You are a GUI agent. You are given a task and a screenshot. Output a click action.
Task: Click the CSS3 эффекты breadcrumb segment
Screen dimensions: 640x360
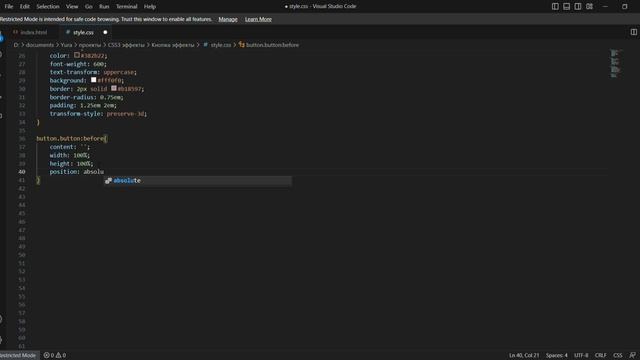pos(126,45)
